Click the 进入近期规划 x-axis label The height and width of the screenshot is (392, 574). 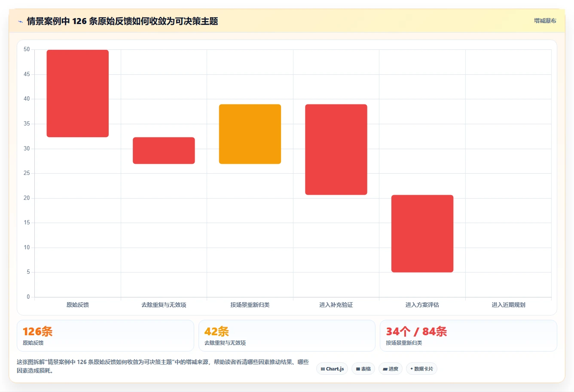[x=508, y=305]
